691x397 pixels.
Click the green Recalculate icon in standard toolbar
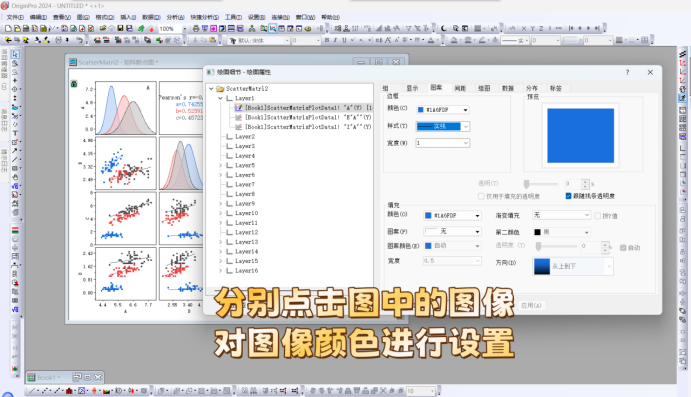tap(141, 29)
